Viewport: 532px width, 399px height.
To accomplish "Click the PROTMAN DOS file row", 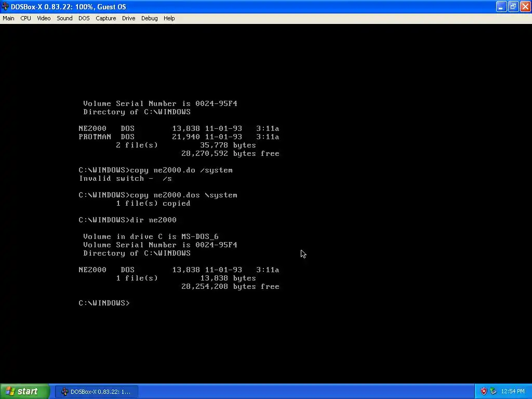I will point(179,137).
